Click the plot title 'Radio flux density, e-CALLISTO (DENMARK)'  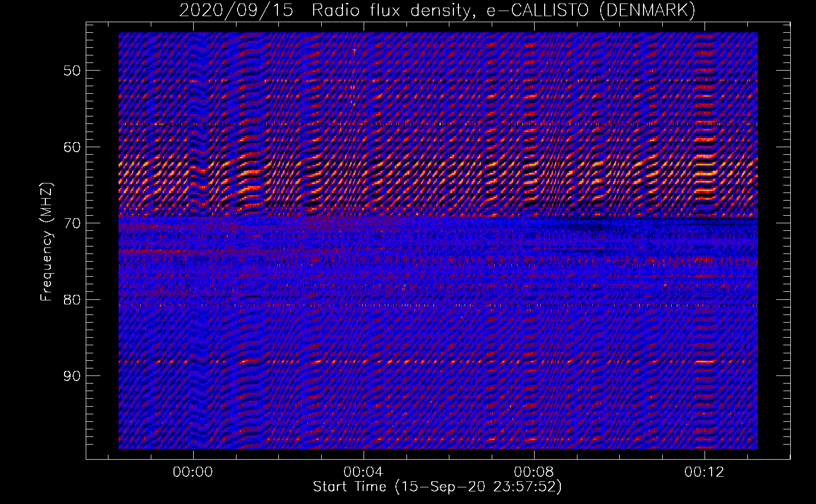coord(503,10)
